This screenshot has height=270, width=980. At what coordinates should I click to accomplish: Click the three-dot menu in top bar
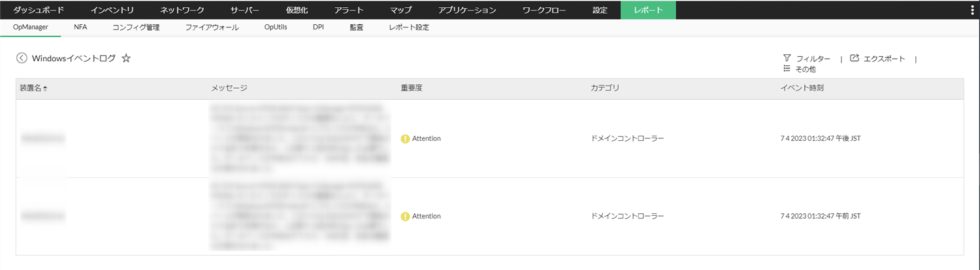click(x=973, y=10)
